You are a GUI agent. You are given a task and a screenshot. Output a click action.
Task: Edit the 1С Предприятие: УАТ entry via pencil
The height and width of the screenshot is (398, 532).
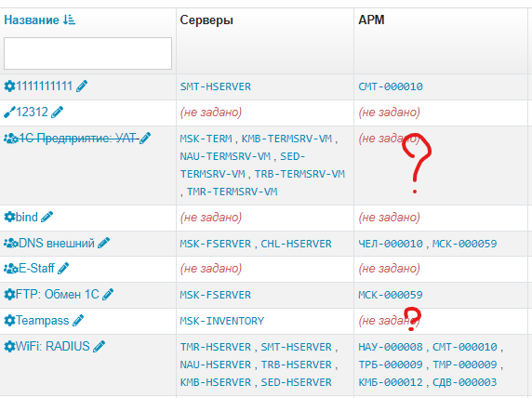145,139
